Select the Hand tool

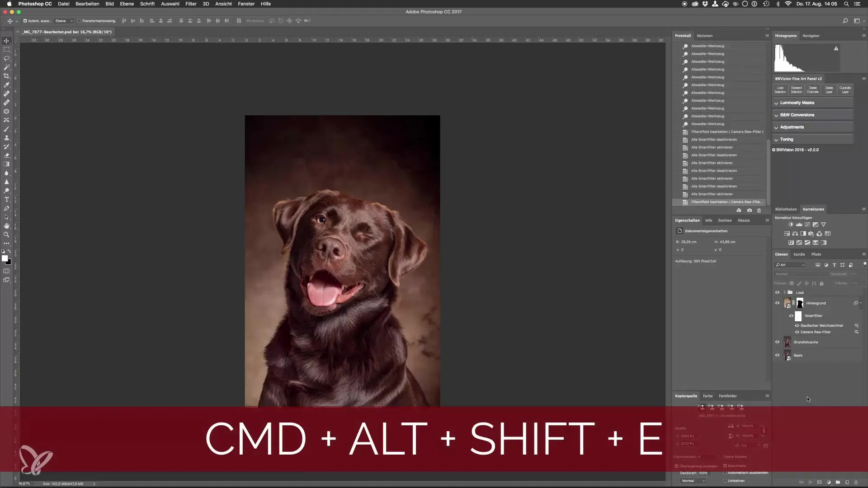point(6,225)
